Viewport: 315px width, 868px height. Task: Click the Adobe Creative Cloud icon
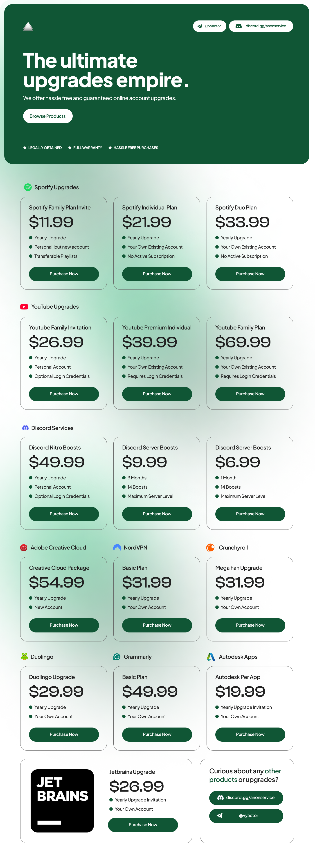click(x=24, y=548)
